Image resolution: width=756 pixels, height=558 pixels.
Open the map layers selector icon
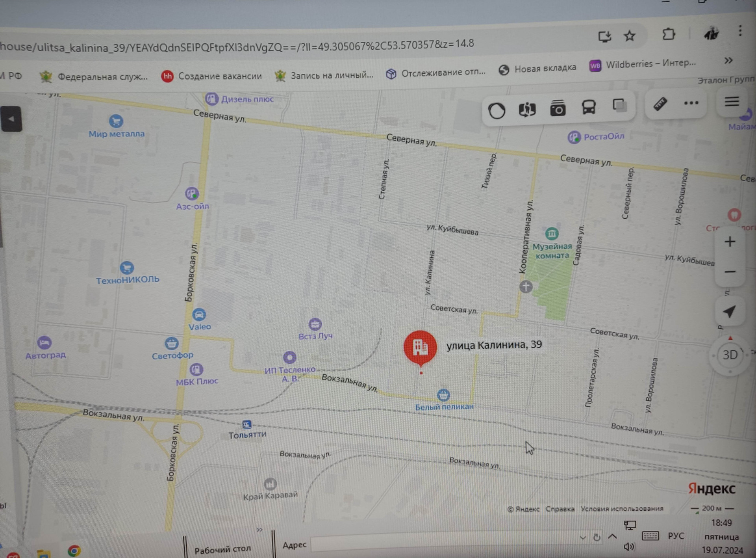[x=619, y=106]
